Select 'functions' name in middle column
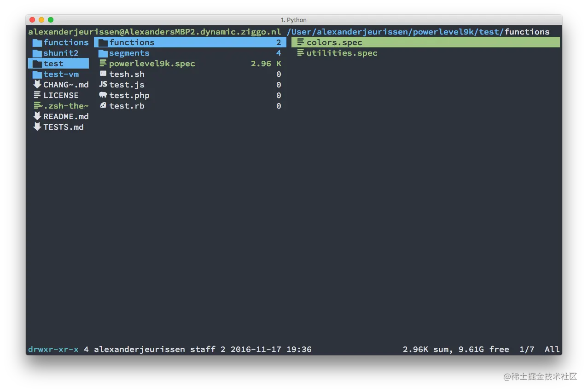The height and width of the screenshot is (392, 588). 132,42
